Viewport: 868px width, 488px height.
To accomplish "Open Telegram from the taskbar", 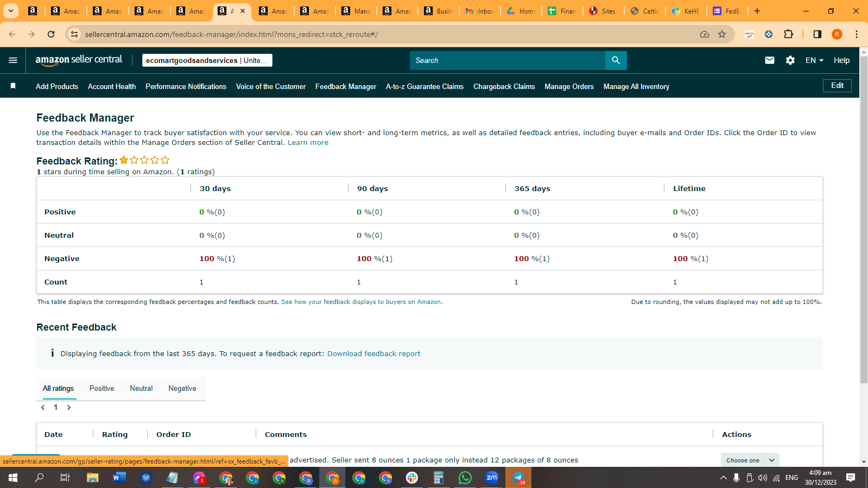I will tap(518, 478).
